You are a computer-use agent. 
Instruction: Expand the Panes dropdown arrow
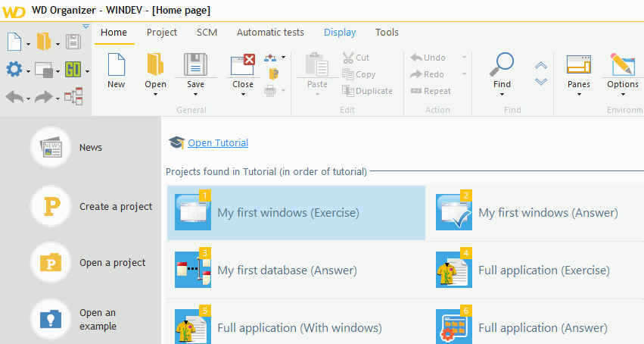(579, 95)
